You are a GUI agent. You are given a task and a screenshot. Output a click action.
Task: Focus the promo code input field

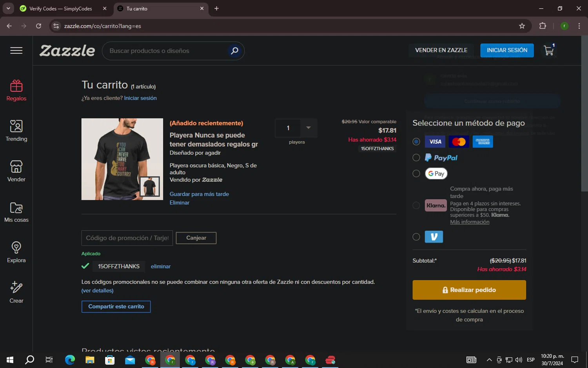pos(127,238)
